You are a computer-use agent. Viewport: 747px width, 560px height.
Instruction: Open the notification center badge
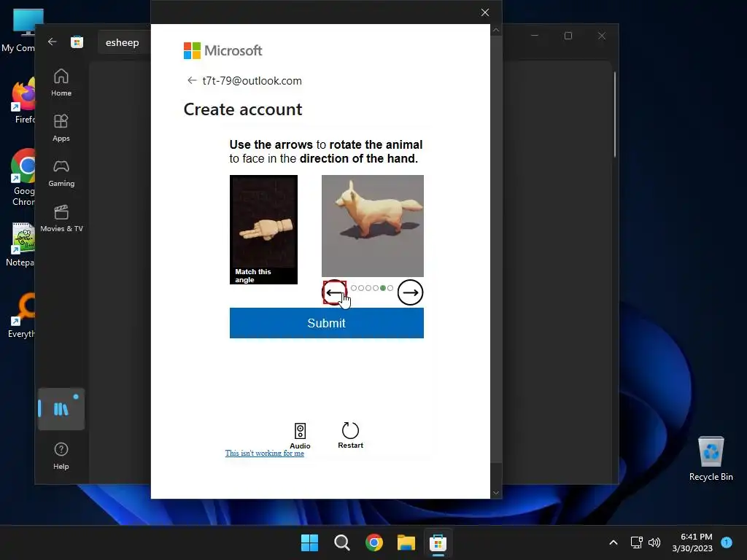[727, 542]
